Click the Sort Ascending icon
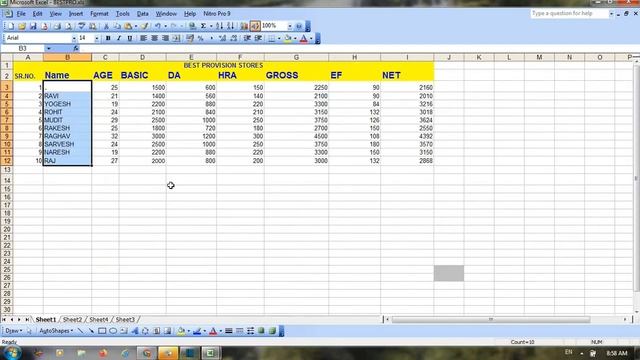This screenshot has width=640, height=360. coord(220,26)
